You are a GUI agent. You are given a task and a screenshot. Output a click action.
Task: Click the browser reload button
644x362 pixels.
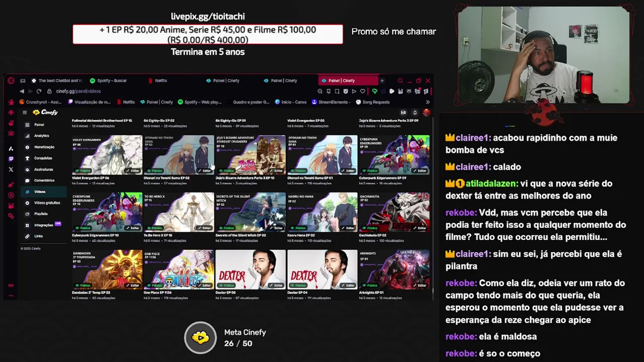39,91
